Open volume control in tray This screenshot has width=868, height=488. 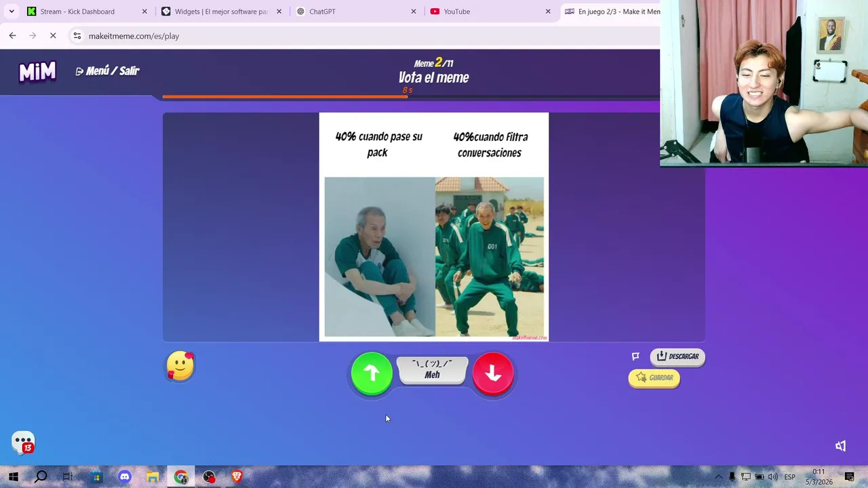[x=773, y=477]
